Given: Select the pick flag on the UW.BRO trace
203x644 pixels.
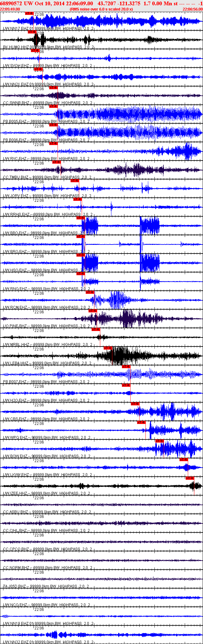Looking at the screenshot, I should pos(81,236).
